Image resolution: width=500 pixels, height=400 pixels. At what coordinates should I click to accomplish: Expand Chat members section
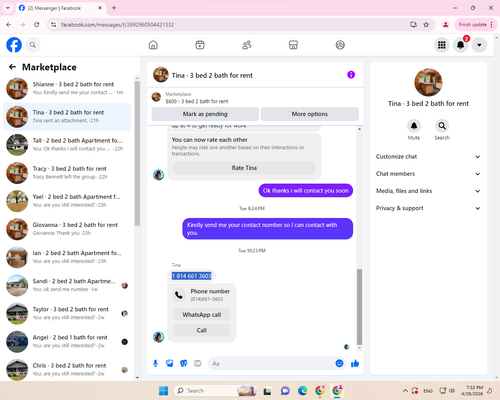pos(428,174)
